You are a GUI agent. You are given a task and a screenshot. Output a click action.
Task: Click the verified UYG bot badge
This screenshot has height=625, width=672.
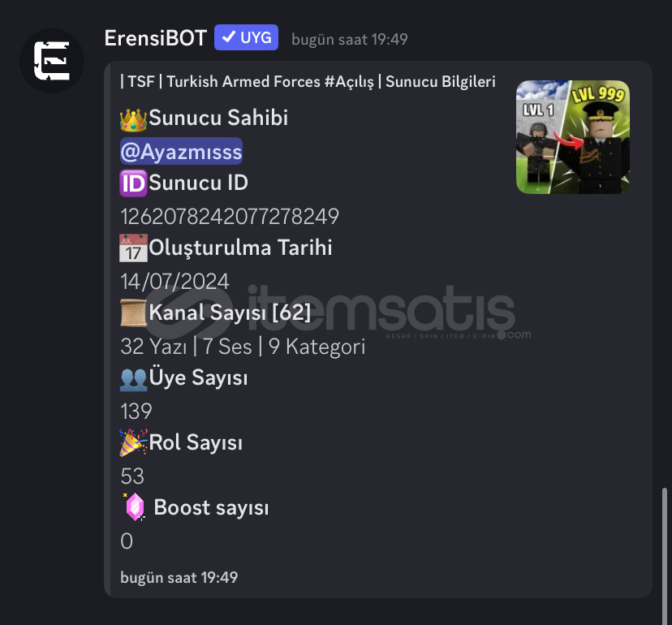point(247,37)
